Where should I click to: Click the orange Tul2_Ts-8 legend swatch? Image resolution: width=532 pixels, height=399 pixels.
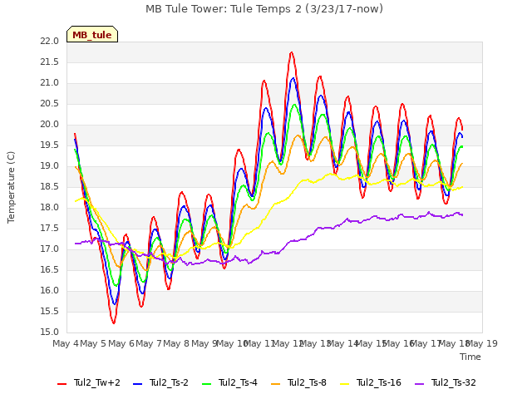276,384
